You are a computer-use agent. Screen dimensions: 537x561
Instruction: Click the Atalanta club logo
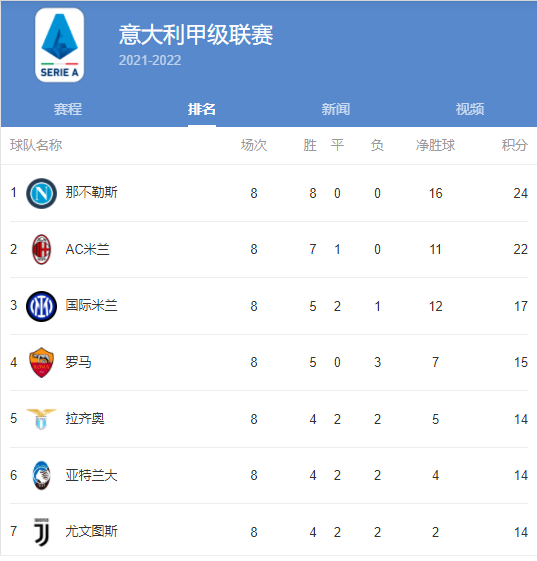click(42, 475)
